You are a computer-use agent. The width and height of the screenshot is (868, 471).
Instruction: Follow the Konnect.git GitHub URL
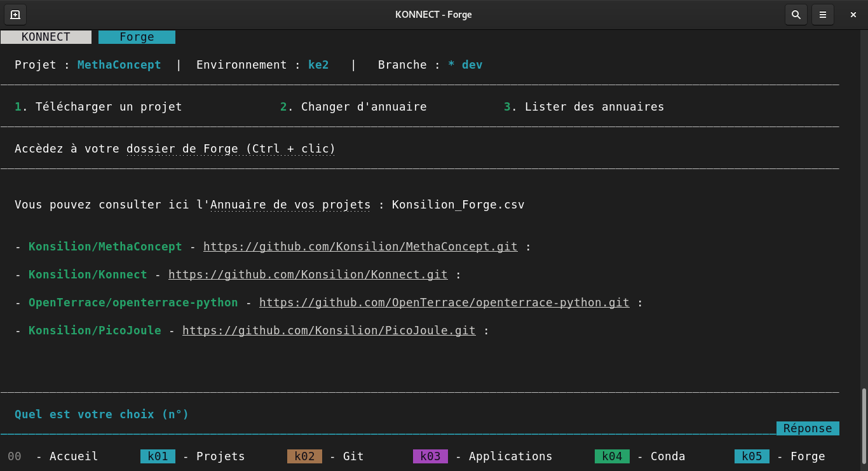tap(308, 275)
